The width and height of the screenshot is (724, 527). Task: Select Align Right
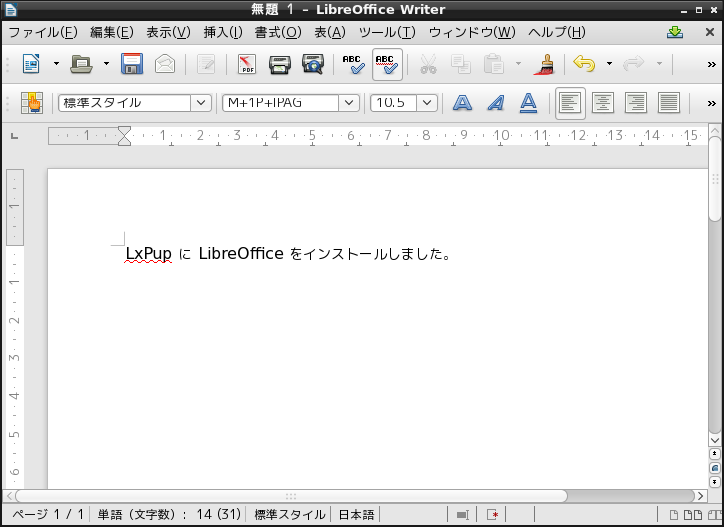pos(636,103)
